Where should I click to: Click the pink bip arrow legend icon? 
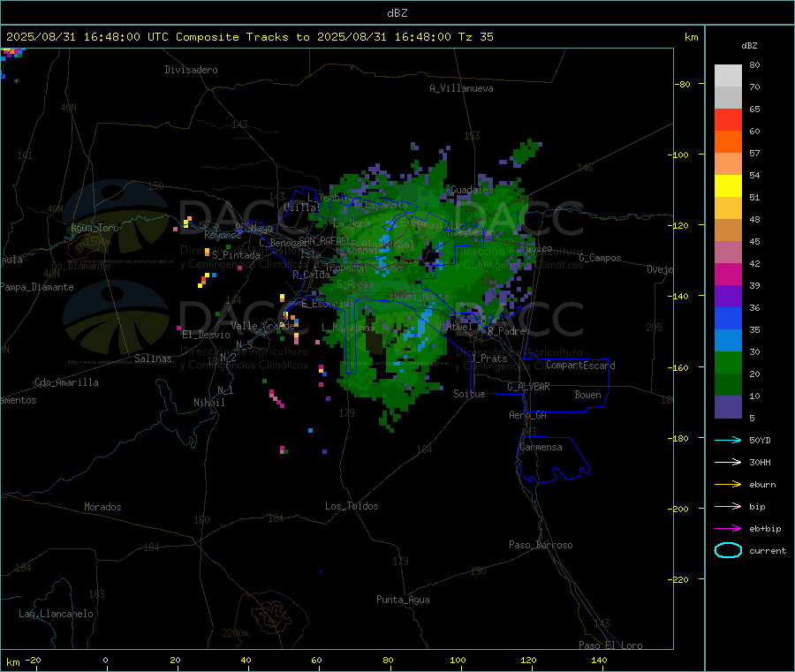pyautogui.click(x=728, y=506)
